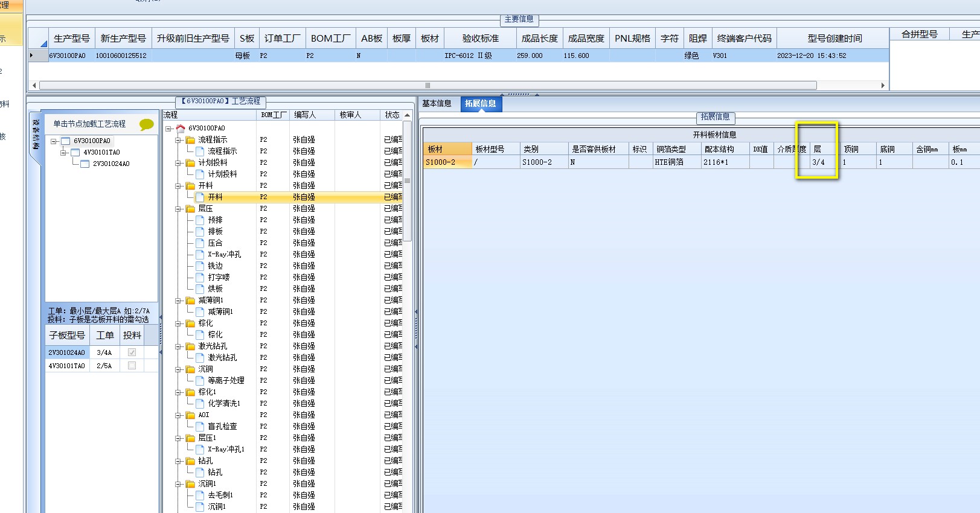Click the yellow speech bubble icon beside 单击节点加载工艺流程
This screenshot has height=513, width=980.
[146, 124]
